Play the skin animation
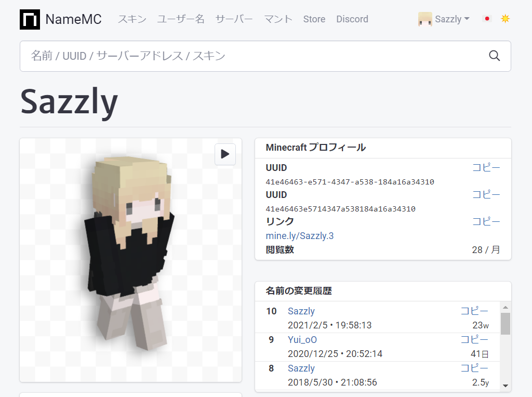 click(x=225, y=154)
